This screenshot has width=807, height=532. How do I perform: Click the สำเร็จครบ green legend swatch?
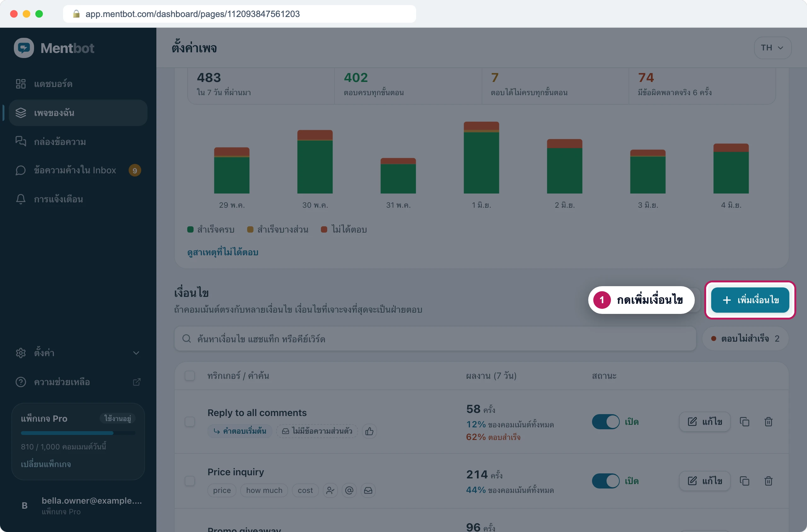pos(190,230)
